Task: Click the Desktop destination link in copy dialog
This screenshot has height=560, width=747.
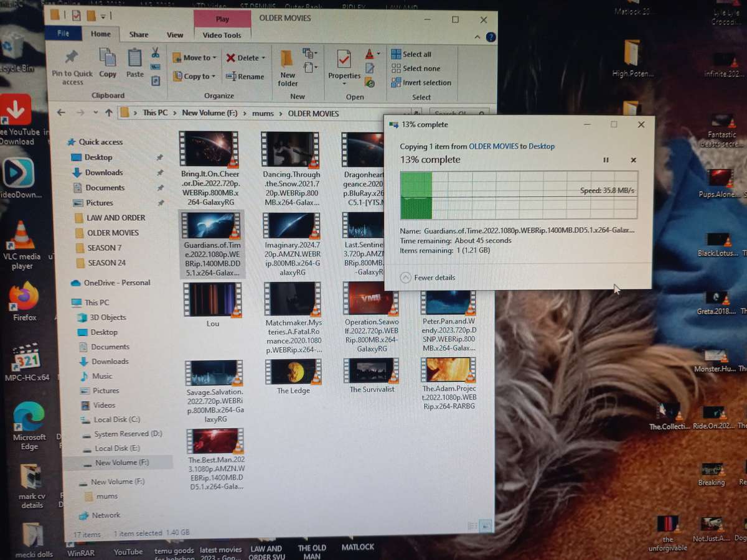Action: pos(542,146)
